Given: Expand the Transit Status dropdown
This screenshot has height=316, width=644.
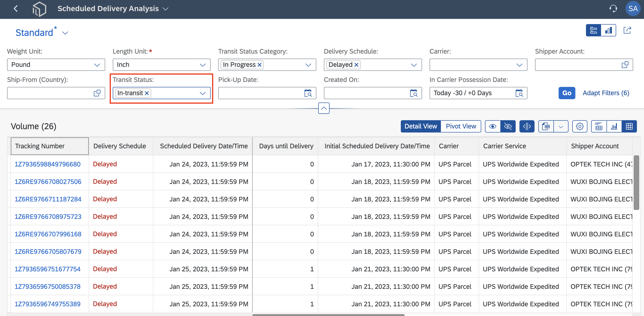Looking at the screenshot, I should (202, 93).
